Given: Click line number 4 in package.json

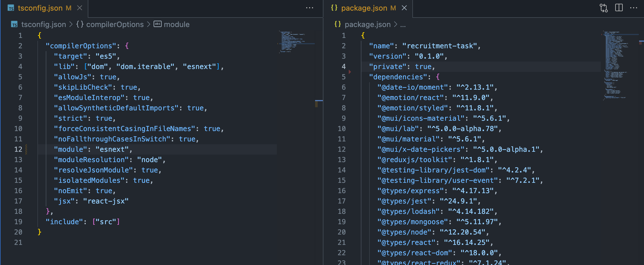Looking at the screenshot, I should pyautogui.click(x=344, y=67).
